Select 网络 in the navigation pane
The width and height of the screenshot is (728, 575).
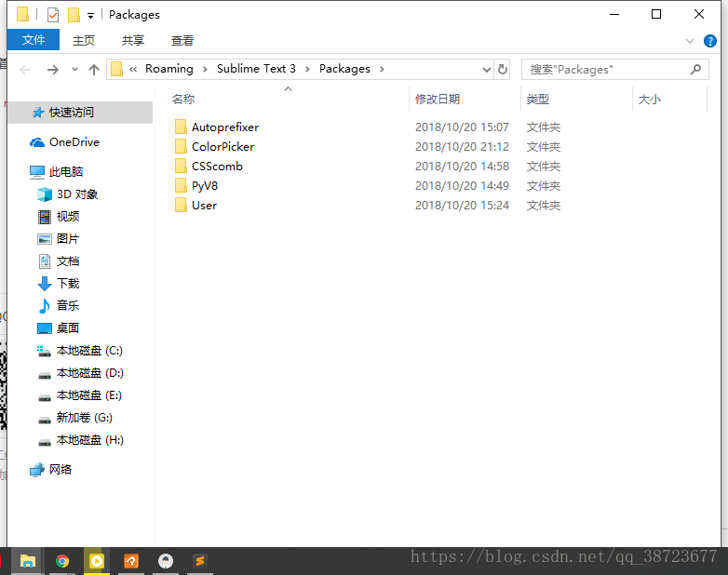click(x=61, y=469)
